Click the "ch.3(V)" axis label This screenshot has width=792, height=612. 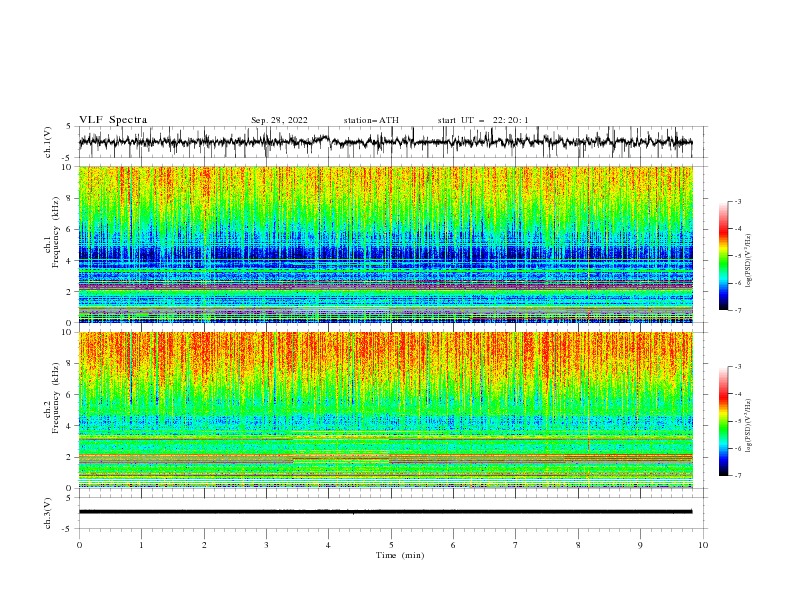tap(48, 513)
